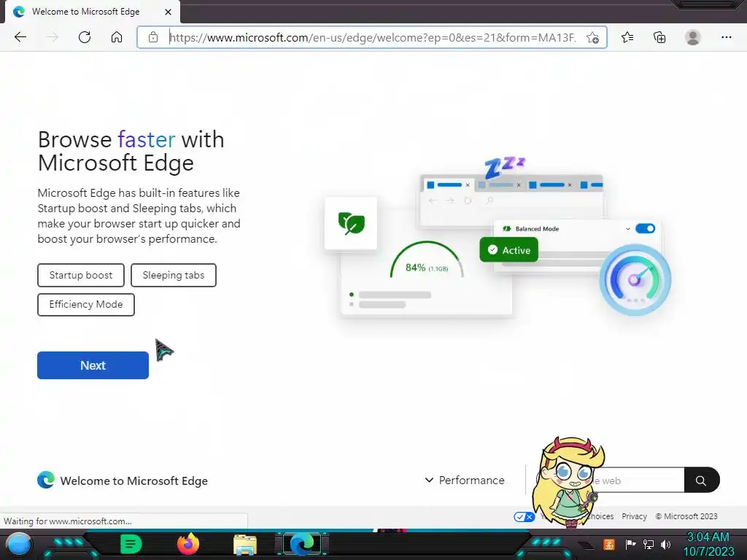This screenshot has width=747, height=560.
Task: Click the Startup boost button
Action: [81, 275]
